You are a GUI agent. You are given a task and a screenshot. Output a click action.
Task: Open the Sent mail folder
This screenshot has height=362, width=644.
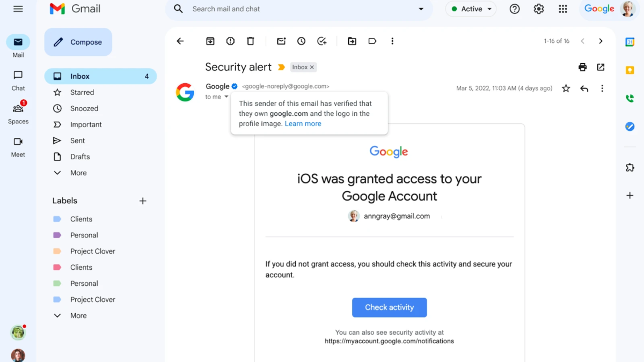(77, 141)
